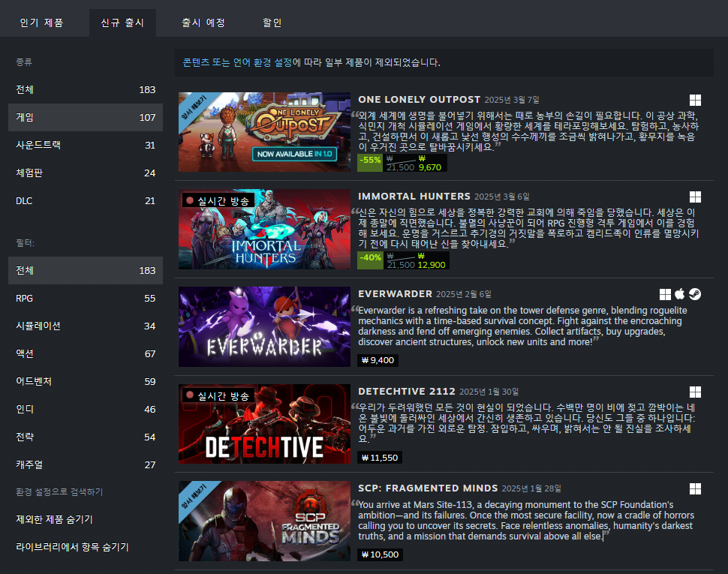Click the 2025년 1월 28일 release date
The width and height of the screenshot is (728, 574).
(531, 489)
